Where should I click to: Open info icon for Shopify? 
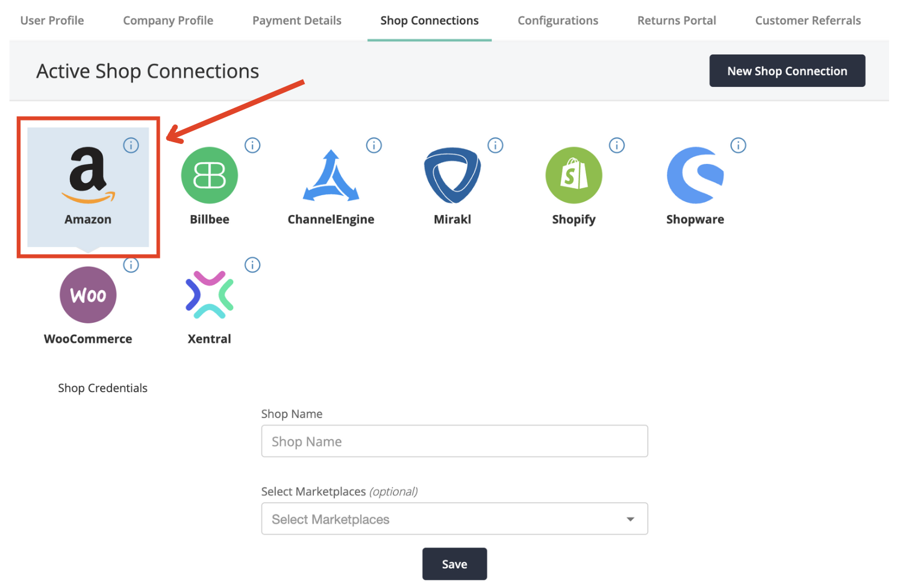point(617,145)
